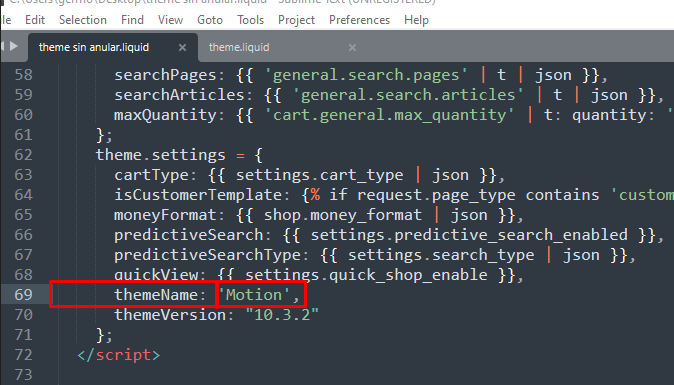Click the 'general.search.articles' string
Screen dimensions: 674x385
[x=408, y=95]
